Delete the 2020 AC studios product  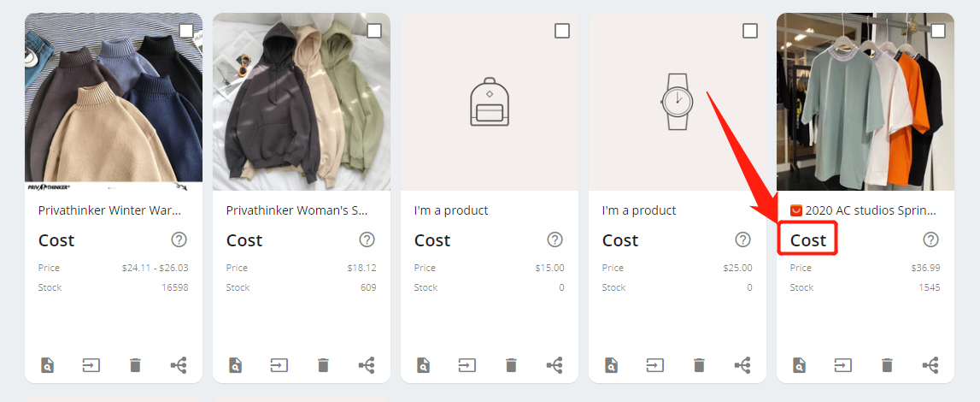(887, 364)
